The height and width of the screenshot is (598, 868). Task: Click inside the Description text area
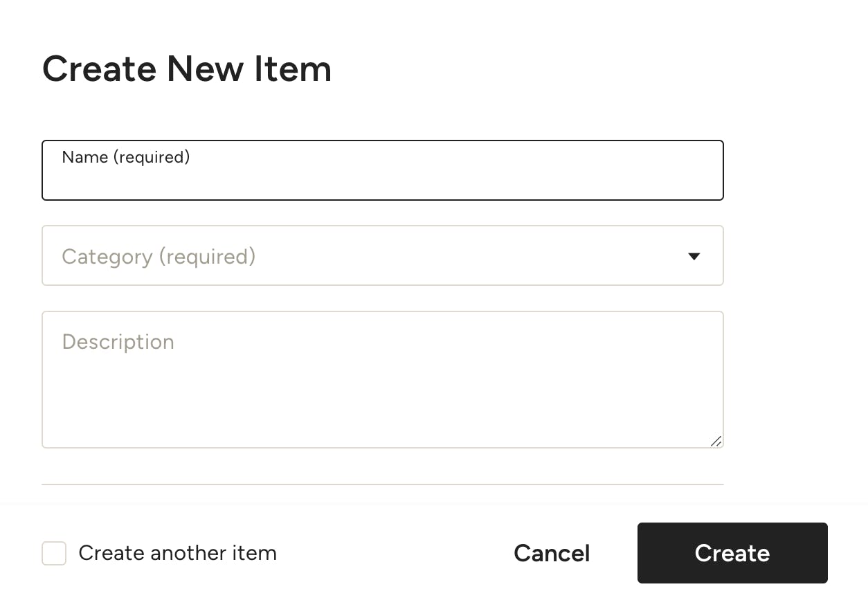click(x=383, y=379)
